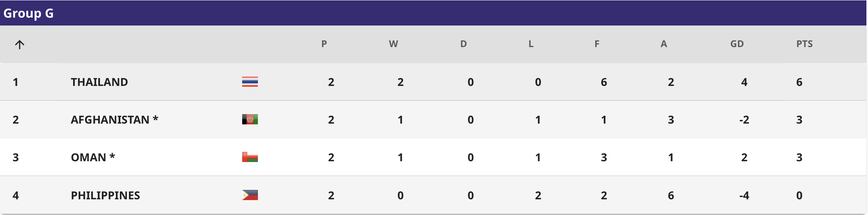This screenshot has height=215, width=868.
Task: Click the A column header
Action: click(664, 44)
